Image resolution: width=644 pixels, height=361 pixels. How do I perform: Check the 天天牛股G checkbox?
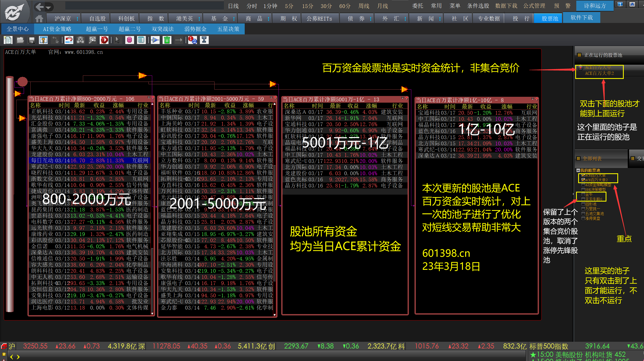pos(583,199)
